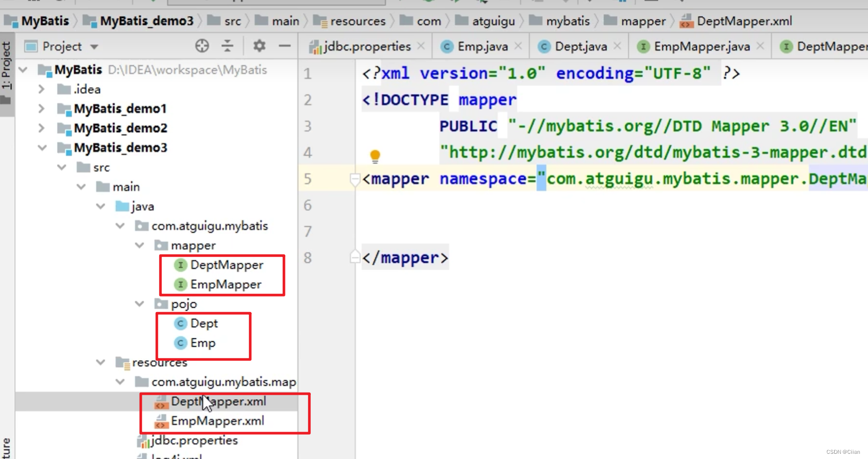Open Project panel settings gear
Image resolution: width=868 pixels, height=459 pixels.
click(259, 46)
